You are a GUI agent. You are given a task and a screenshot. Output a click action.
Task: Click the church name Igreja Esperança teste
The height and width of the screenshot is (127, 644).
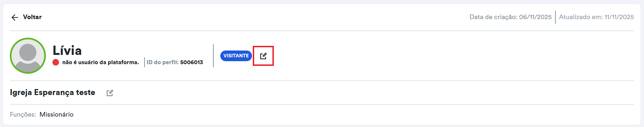pyautogui.click(x=52, y=92)
